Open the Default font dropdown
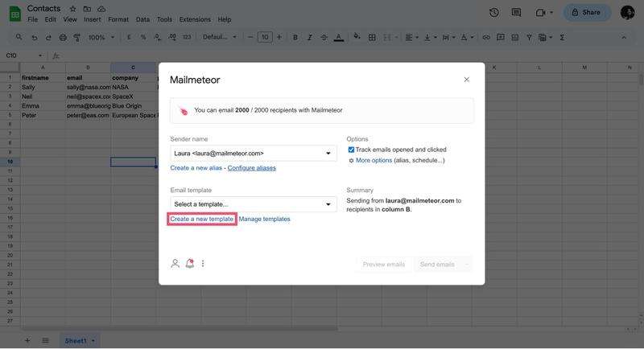 [x=219, y=37]
